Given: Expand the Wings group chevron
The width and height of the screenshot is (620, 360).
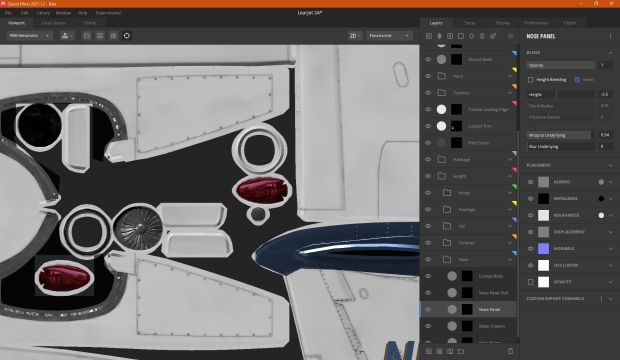Looking at the screenshot, I should tap(509, 193).
